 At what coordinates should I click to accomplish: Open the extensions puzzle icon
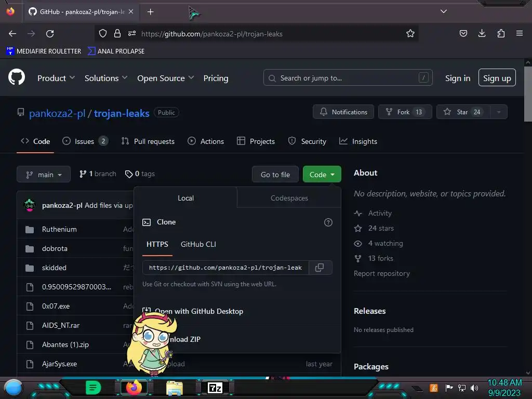[501, 33]
